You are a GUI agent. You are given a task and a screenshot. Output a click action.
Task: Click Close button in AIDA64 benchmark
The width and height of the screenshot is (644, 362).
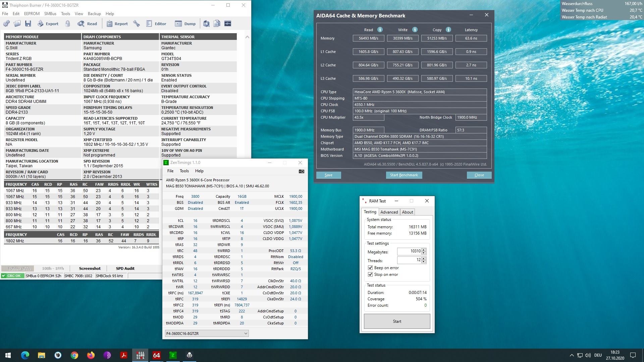point(479,175)
